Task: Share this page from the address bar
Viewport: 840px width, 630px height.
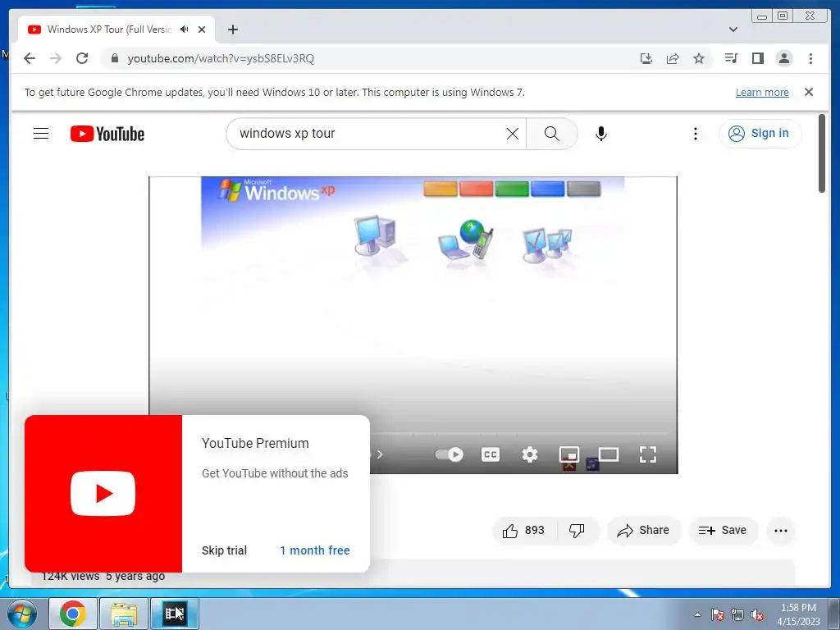Action: tap(673, 58)
